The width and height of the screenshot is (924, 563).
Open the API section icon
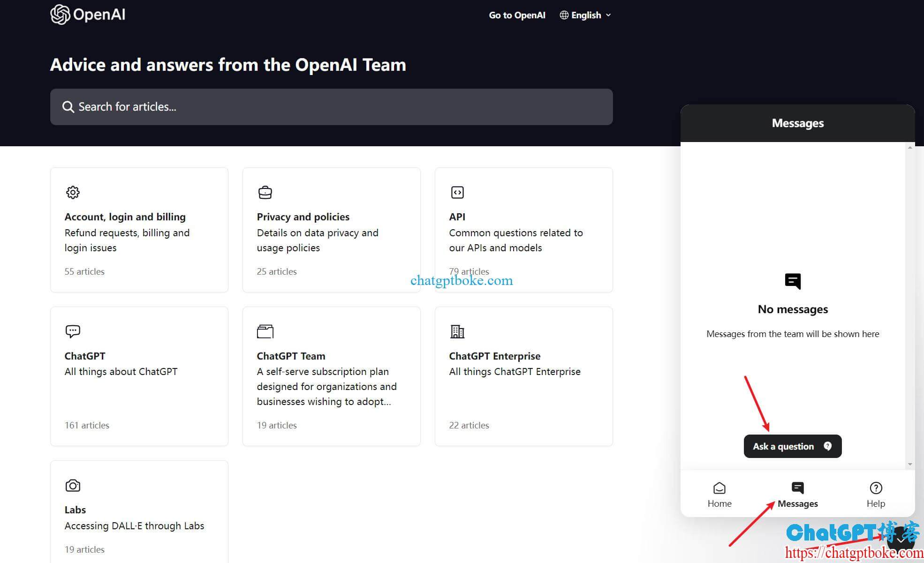point(457,192)
